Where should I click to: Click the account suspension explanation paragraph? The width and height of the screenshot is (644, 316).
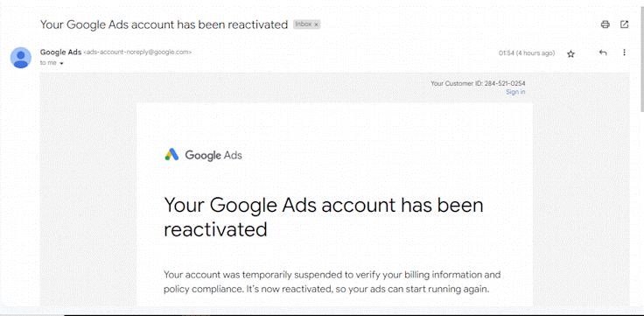pos(332,282)
